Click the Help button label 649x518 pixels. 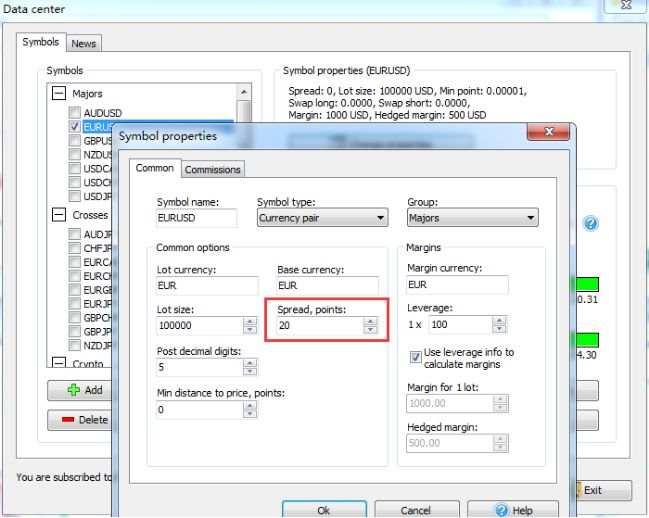(522, 511)
